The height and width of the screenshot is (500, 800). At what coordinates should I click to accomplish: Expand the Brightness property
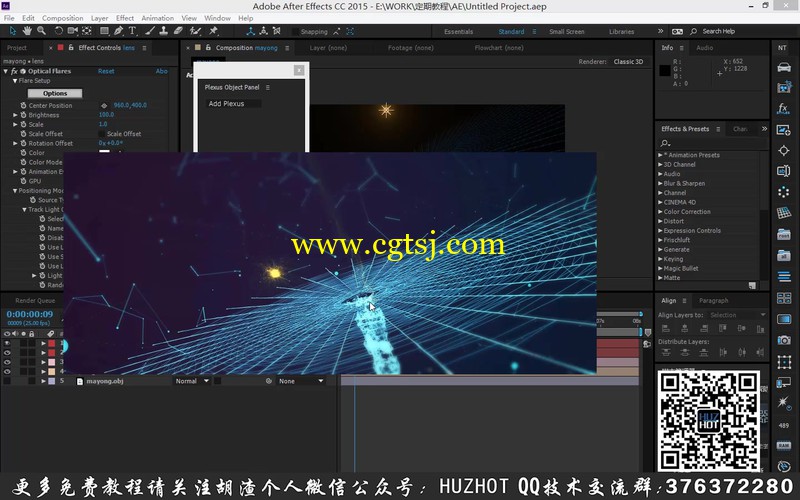pos(15,115)
